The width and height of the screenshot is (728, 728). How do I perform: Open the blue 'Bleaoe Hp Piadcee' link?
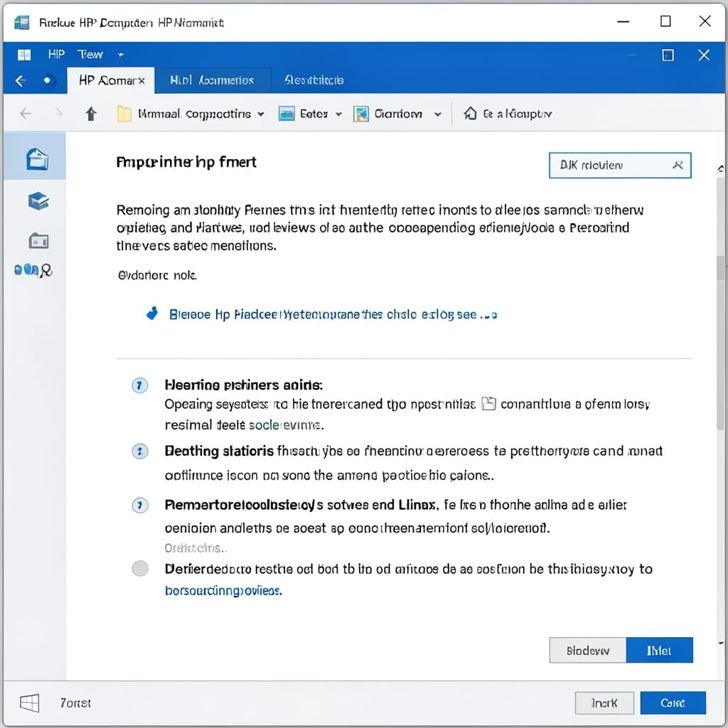pos(333,315)
